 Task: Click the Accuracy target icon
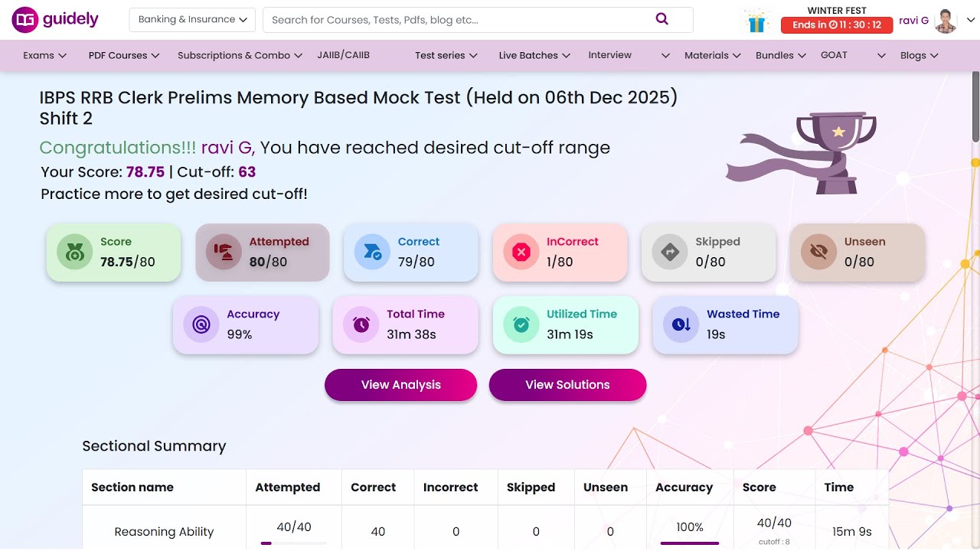[x=201, y=324]
